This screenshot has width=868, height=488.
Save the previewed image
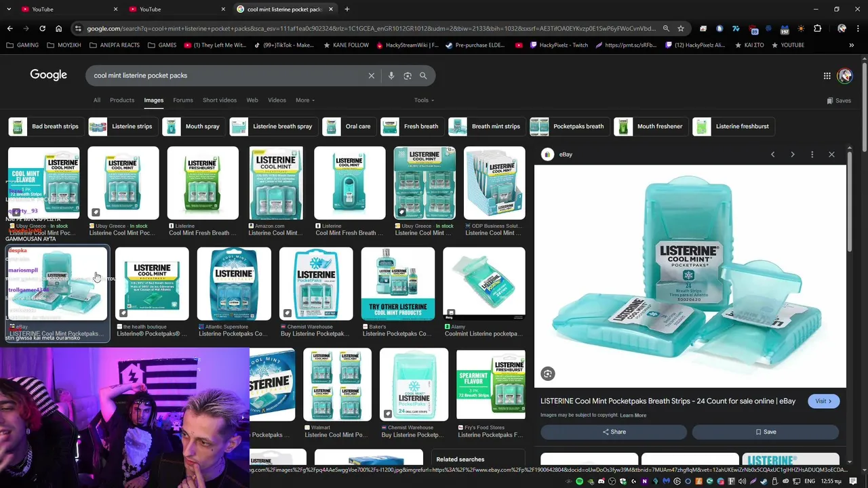[x=766, y=432]
